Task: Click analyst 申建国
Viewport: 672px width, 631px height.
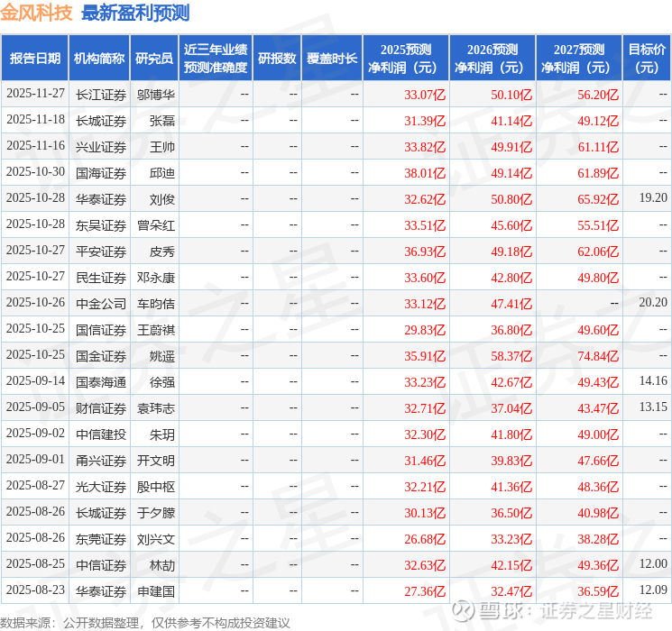Action: click(156, 591)
